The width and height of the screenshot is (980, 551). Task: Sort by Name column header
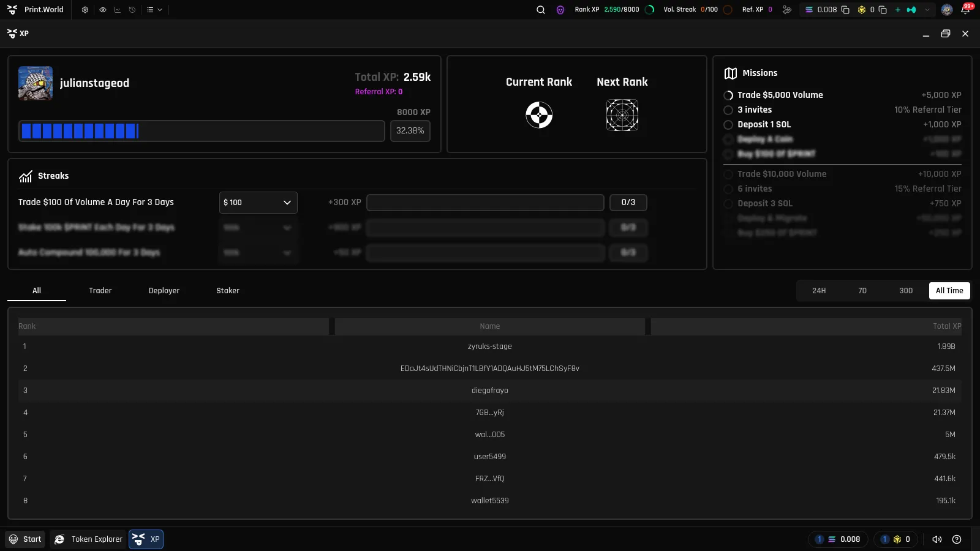(x=490, y=326)
